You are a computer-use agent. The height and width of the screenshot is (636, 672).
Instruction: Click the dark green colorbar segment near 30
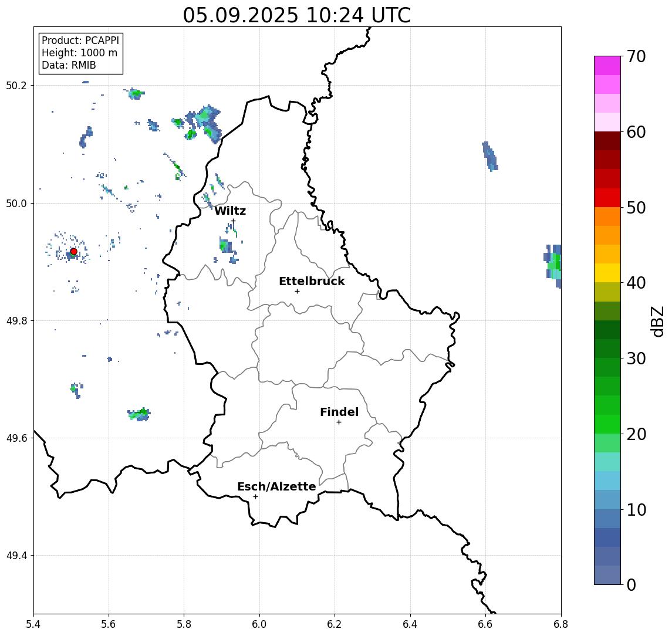coord(607,349)
